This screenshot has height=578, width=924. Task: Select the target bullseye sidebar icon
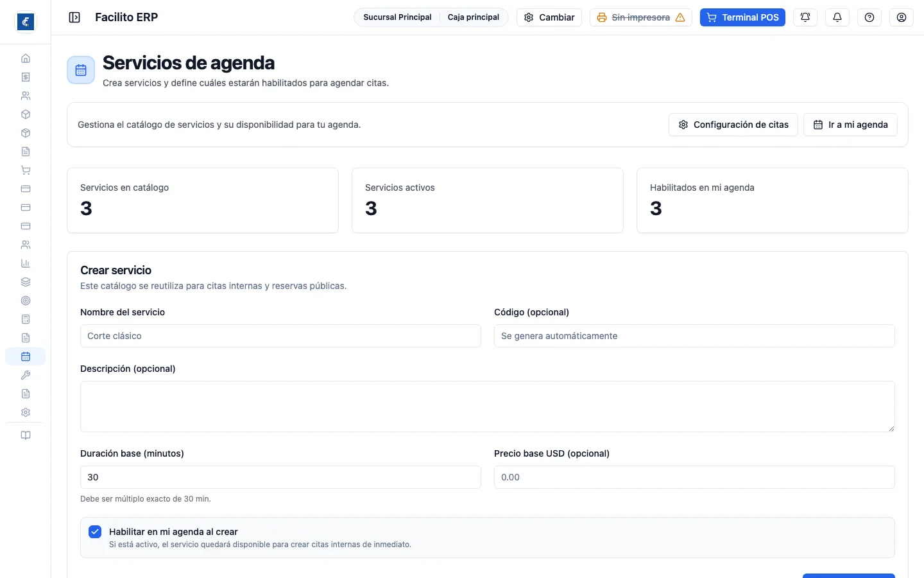point(26,301)
